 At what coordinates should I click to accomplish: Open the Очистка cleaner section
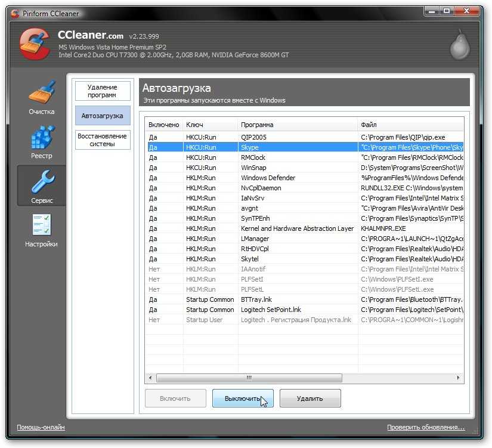tap(41, 98)
